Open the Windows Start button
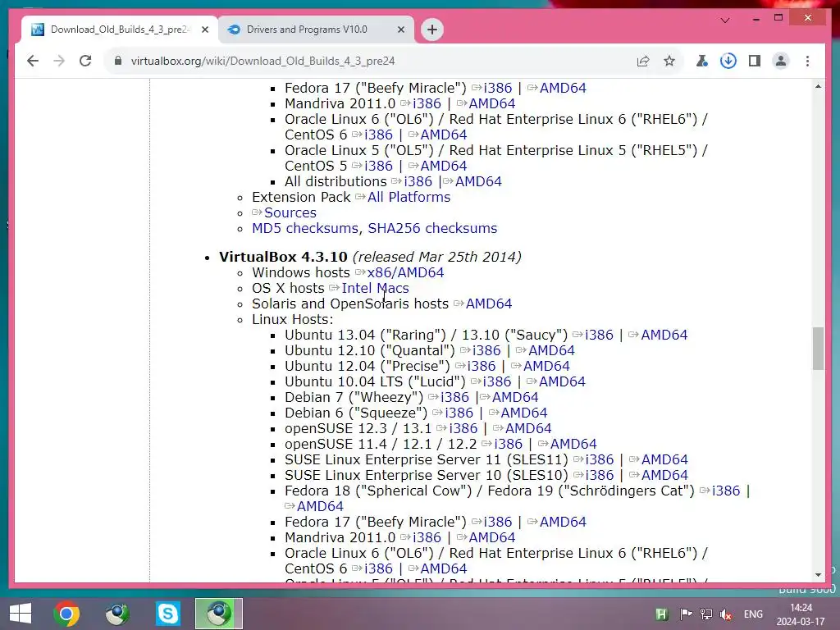 [x=21, y=614]
